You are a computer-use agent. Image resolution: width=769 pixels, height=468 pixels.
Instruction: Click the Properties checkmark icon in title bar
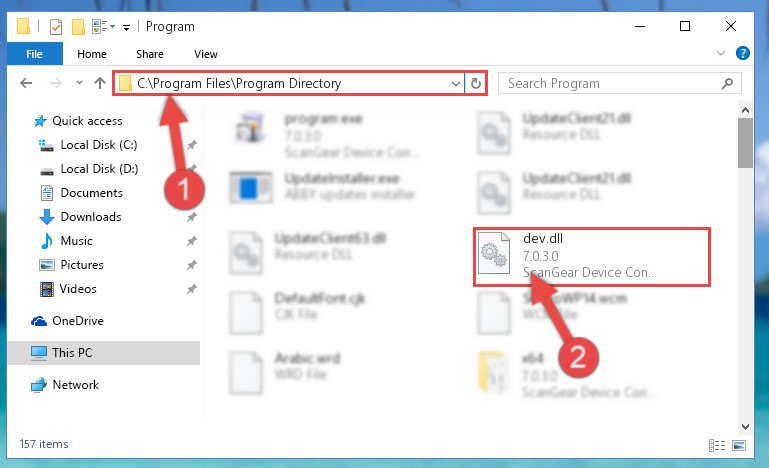(56, 26)
